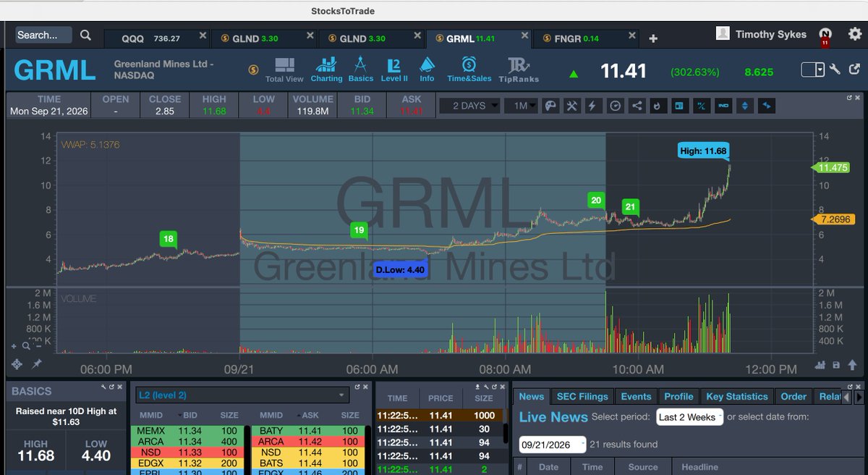Click the dollar coin icon beside GRML name
Screen dimensions: 868x475
coord(253,70)
